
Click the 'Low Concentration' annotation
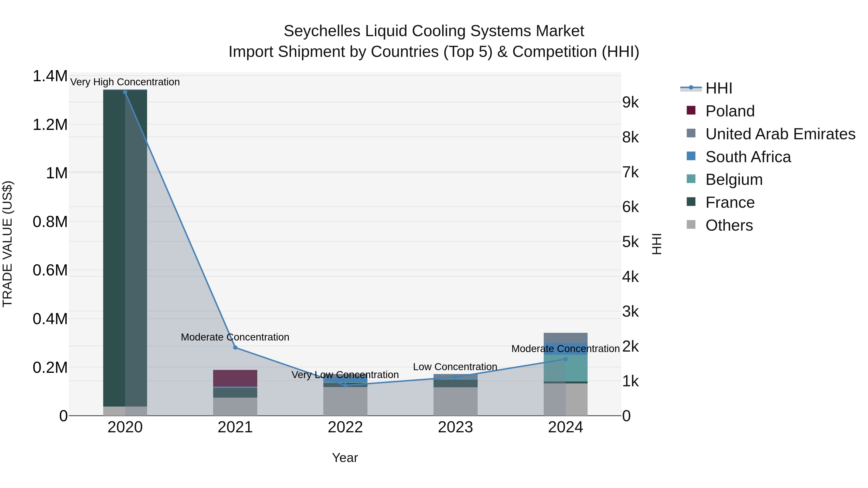[x=455, y=367]
